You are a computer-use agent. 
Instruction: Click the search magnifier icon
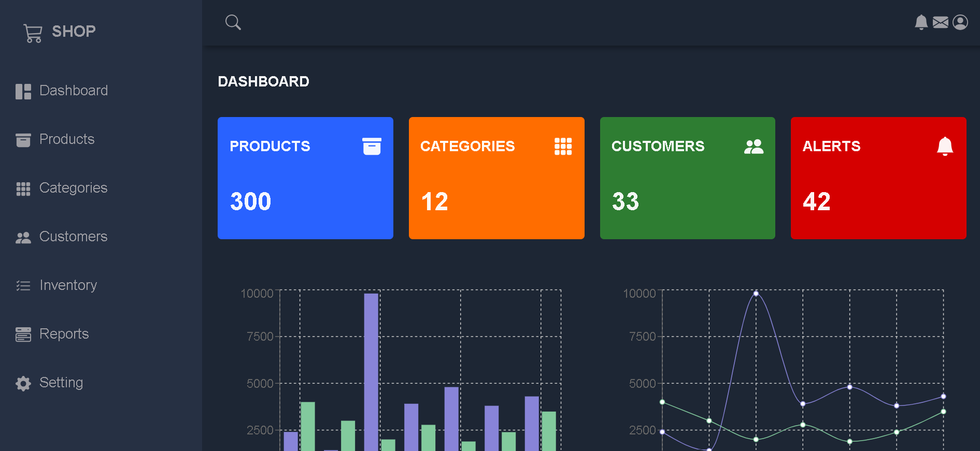pyautogui.click(x=233, y=22)
